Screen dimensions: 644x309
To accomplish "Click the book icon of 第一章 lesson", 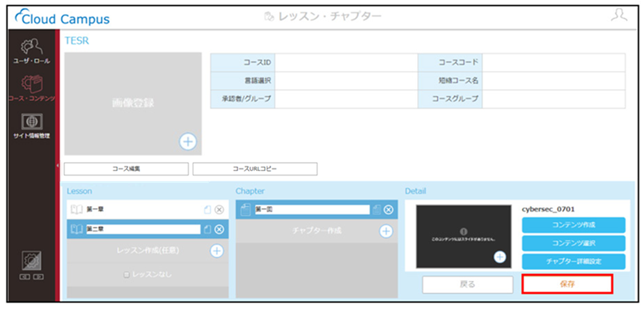I will [77, 209].
